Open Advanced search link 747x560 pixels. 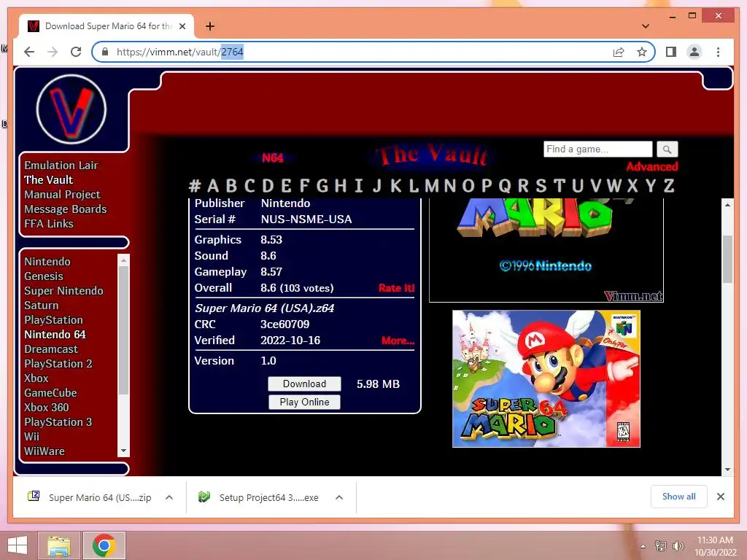(x=651, y=167)
